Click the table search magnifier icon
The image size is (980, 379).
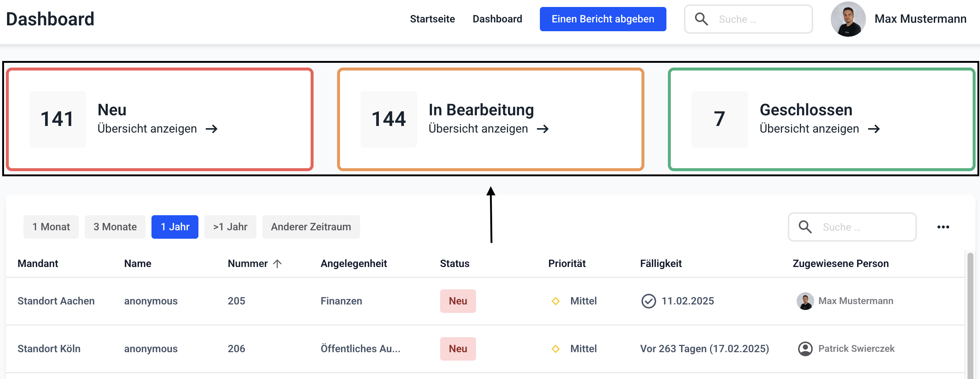coord(805,227)
